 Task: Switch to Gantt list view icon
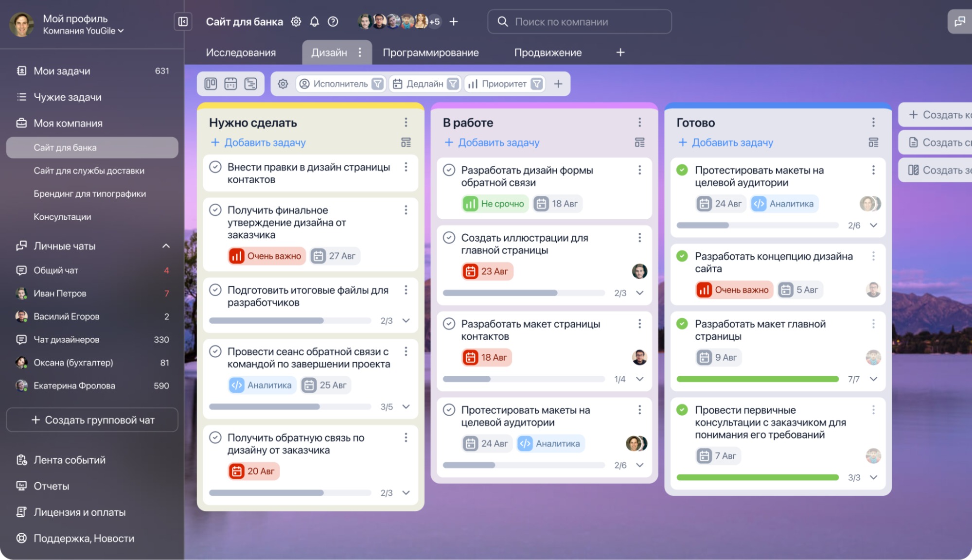point(250,84)
